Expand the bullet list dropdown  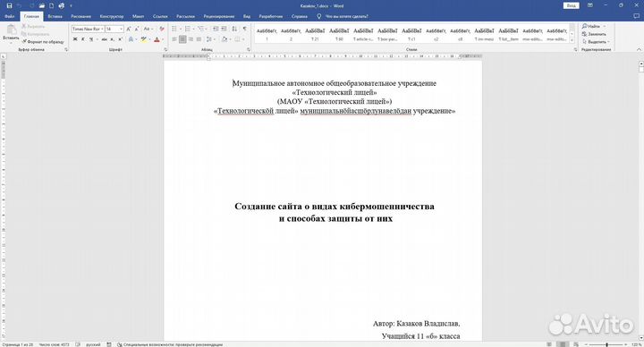tap(181, 29)
